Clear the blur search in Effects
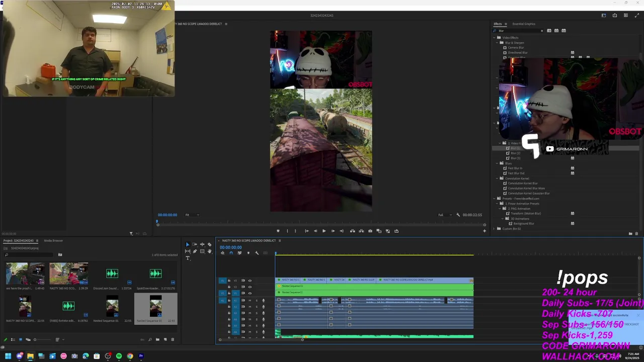The height and width of the screenshot is (362, 644). (542, 31)
